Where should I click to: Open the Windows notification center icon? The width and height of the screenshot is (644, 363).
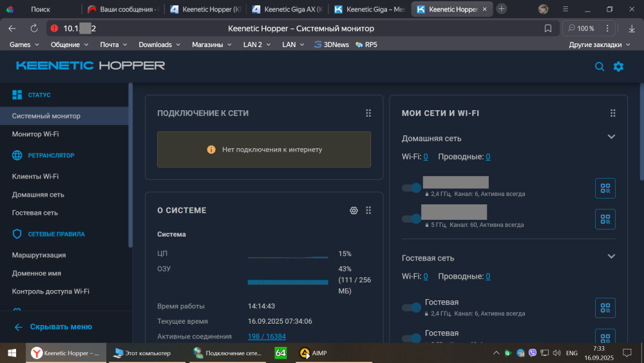point(627,353)
